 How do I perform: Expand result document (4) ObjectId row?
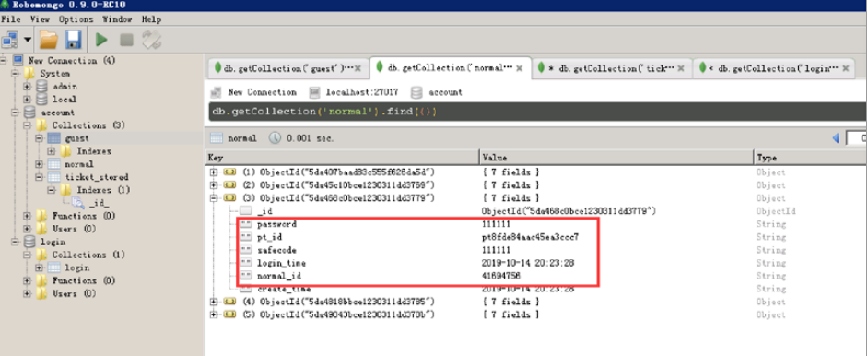214,302
